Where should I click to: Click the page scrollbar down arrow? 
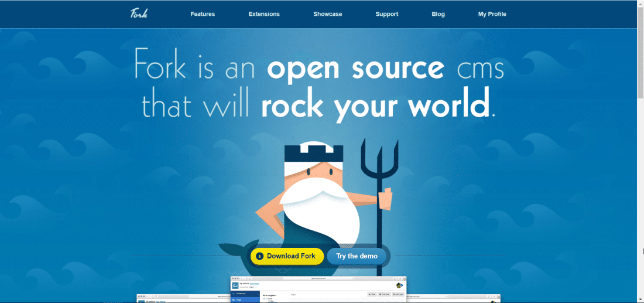640,299
